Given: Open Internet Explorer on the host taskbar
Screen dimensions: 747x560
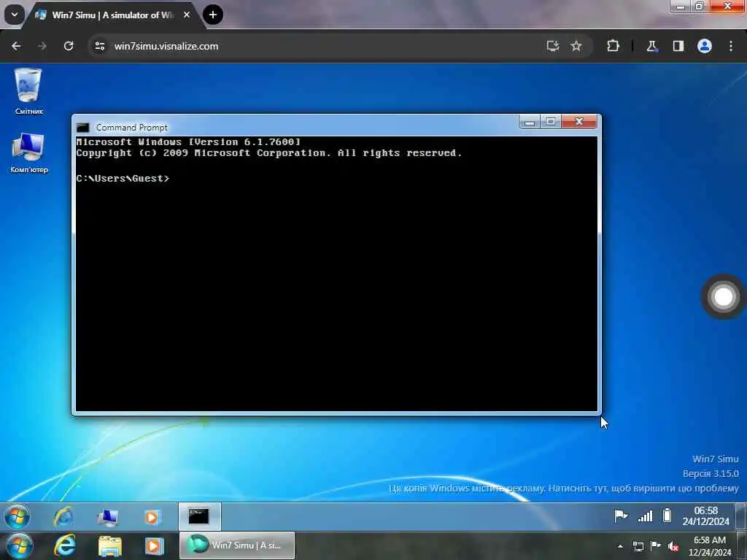Looking at the screenshot, I should [65, 545].
